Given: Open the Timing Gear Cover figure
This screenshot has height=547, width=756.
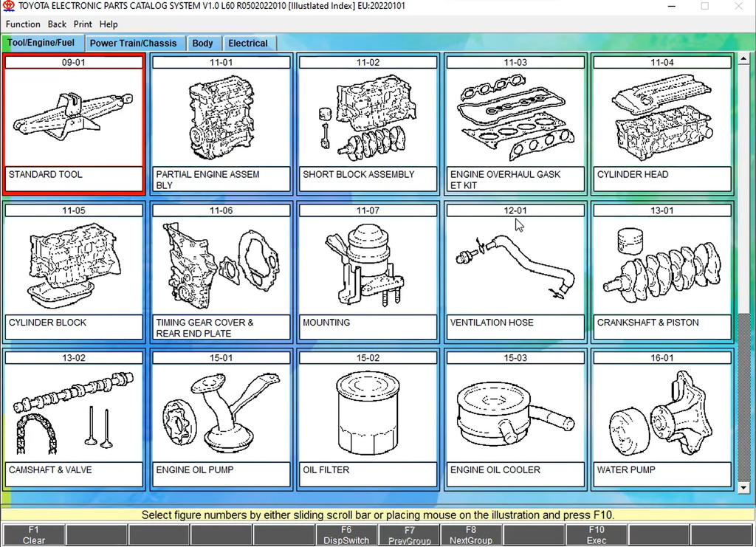Looking at the screenshot, I should (x=221, y=265).
